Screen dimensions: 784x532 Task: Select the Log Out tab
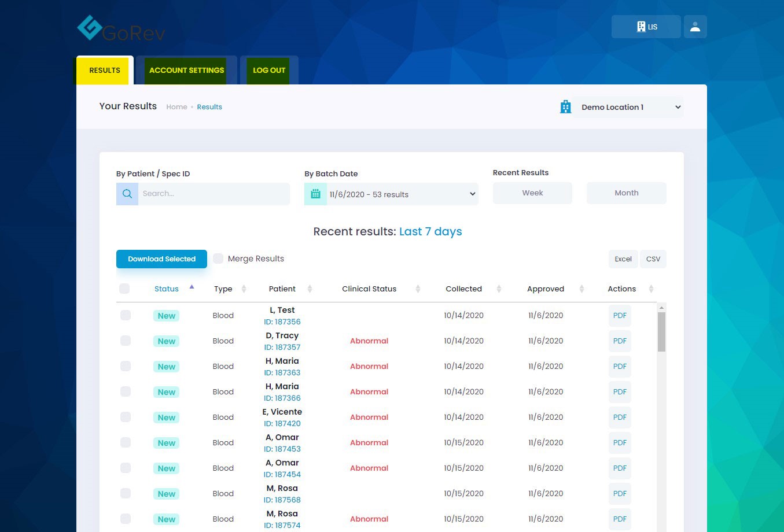(269, 71)
